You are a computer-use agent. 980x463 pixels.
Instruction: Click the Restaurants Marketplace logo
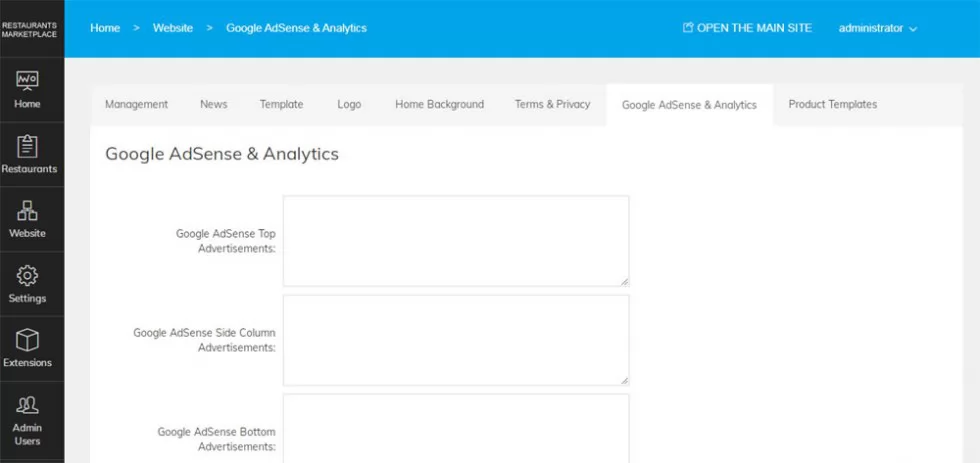(x=29, y=29)
